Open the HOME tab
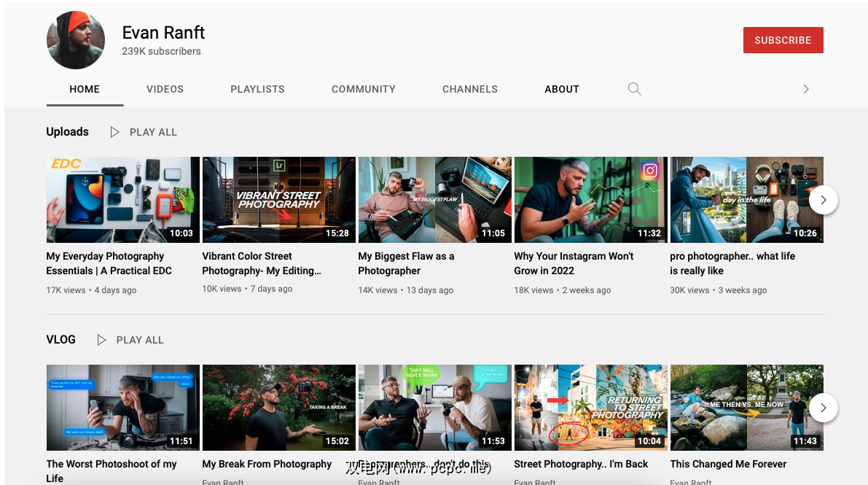Image resolution: width=868 pixels, height=485 pixels. (85, 89)
